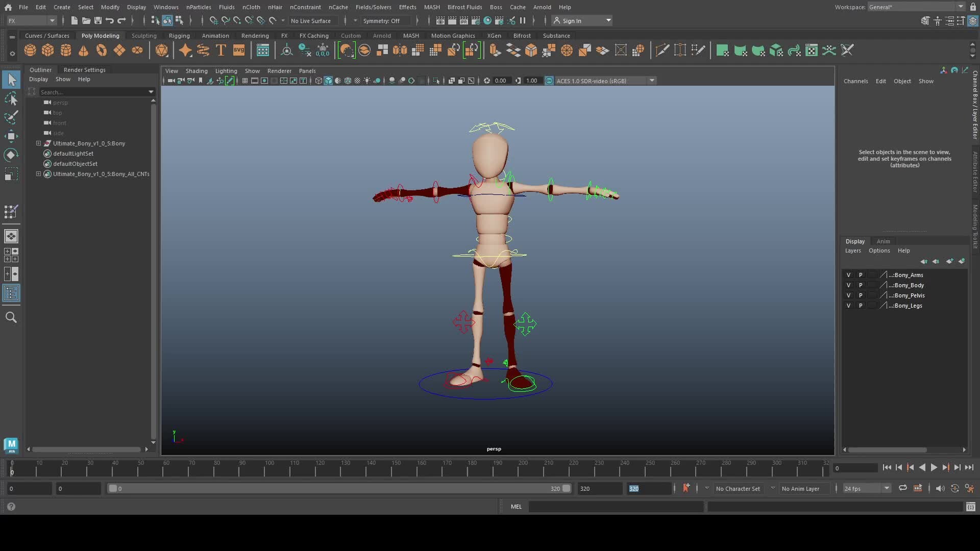
Task: Open the MASH menu in the menu bar
Action: point(432,7)
